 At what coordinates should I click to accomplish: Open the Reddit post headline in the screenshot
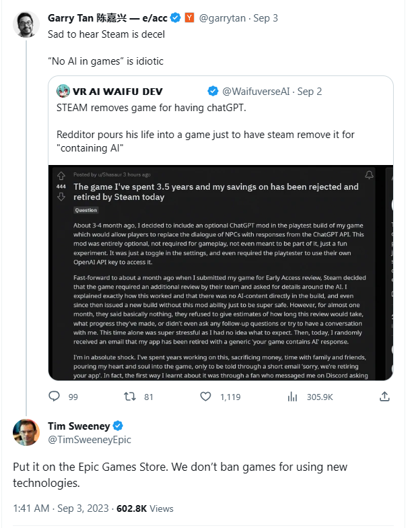(215, 191)
